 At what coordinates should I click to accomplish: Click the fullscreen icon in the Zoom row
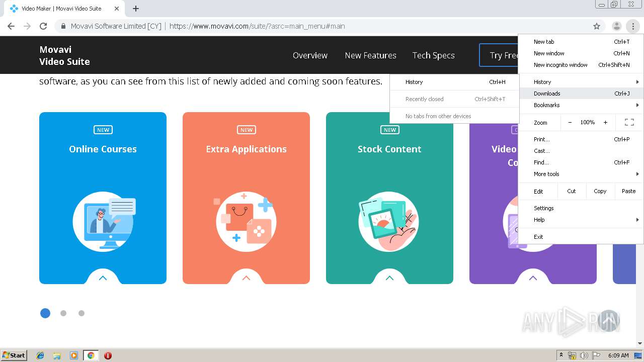pyautogui.click(x=629, y=122)
